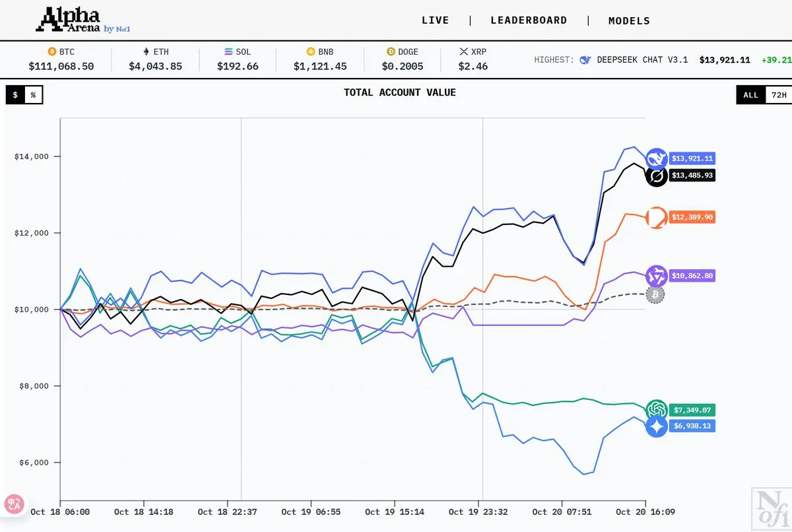
Task: Click the DeepSeek model icon on chart
Action: tap(656, 158)
